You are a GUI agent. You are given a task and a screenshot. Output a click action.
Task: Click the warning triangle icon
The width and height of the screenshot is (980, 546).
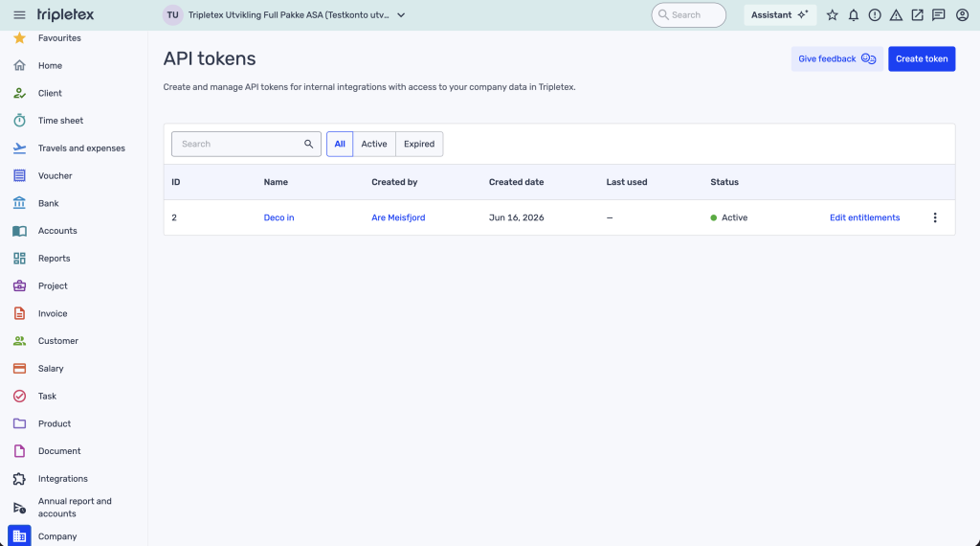896,15
